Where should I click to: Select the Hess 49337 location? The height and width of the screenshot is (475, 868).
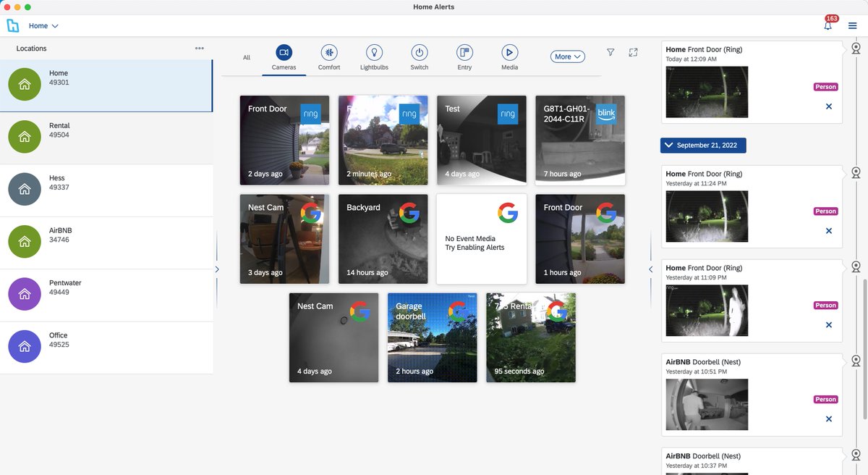point(106,190)
